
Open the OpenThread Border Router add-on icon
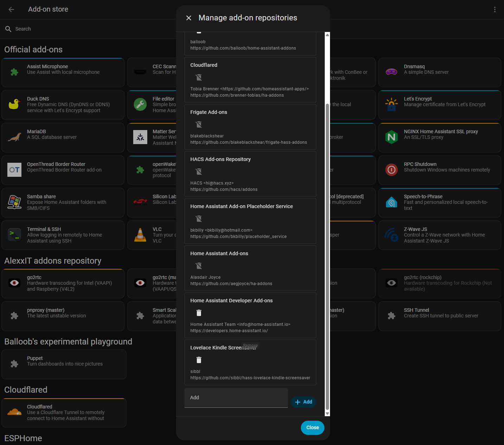click(14, 170)
